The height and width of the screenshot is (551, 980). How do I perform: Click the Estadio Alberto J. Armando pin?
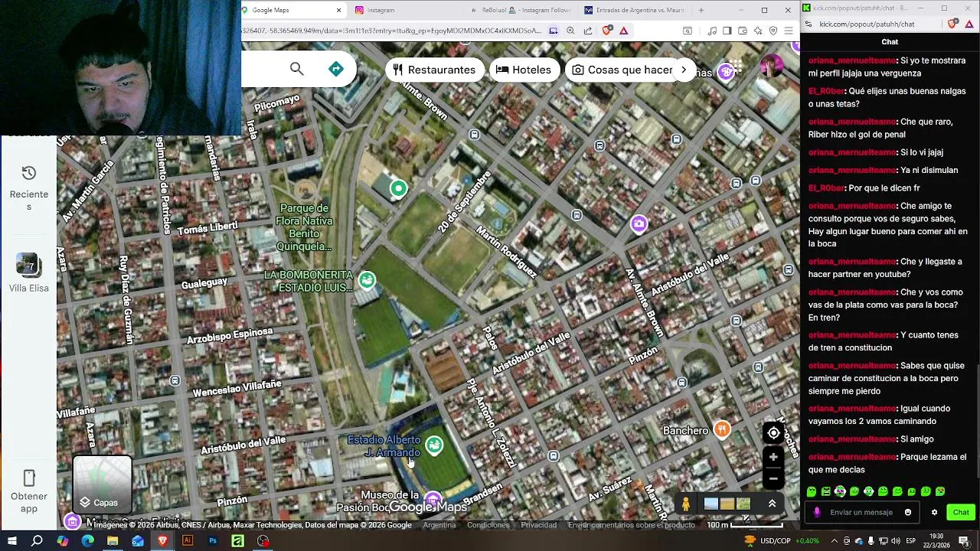coord(434,445)
